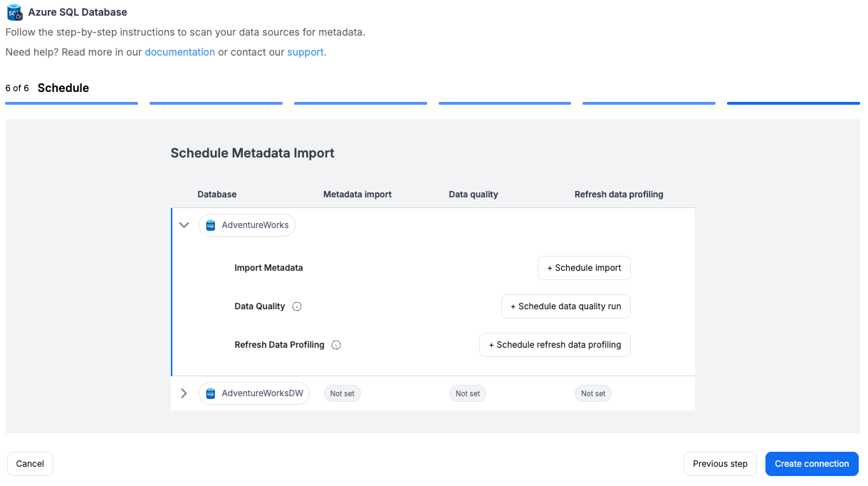The height and width of the screenshot is (486, 868).
Task: Select the AdventureWorksDW database chip
Action: click(261, 393)
